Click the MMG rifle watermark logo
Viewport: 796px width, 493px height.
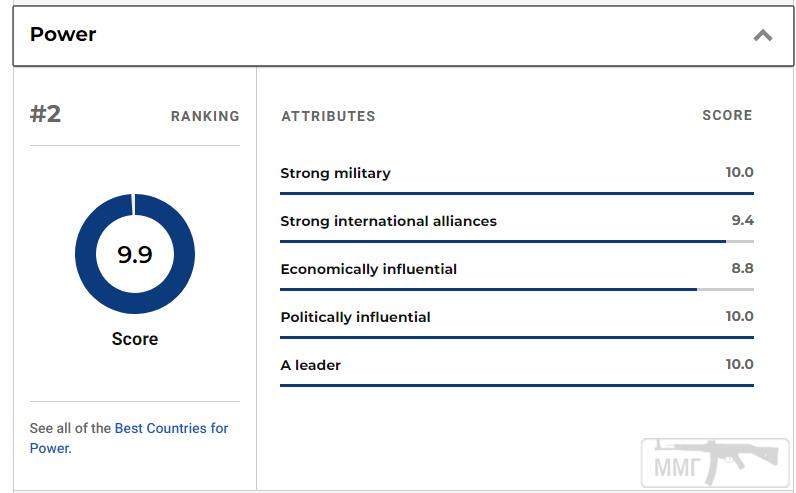[x=715, y=463]
